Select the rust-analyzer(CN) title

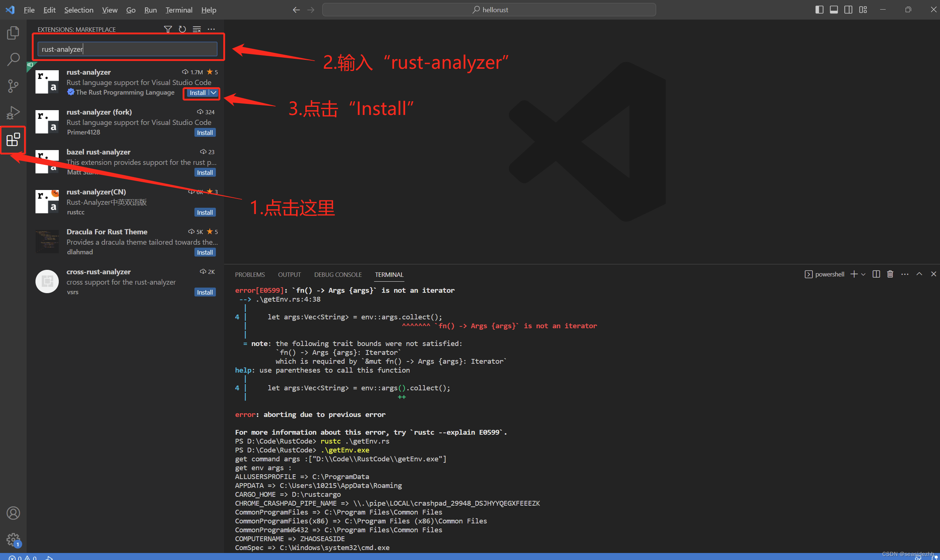tap(96, 192)
